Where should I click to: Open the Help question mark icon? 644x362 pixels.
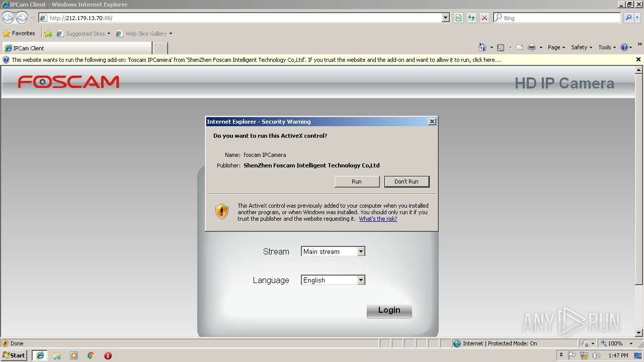[624, 47]
